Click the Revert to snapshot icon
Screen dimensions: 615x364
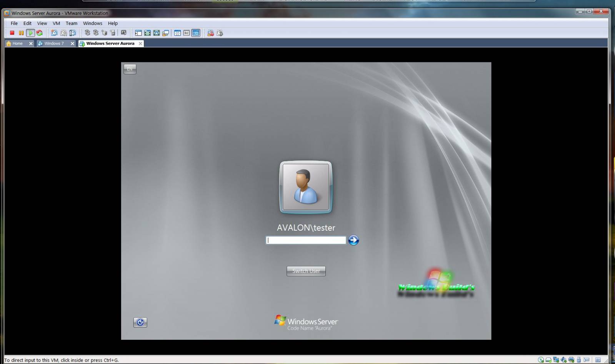click(63, 33)
